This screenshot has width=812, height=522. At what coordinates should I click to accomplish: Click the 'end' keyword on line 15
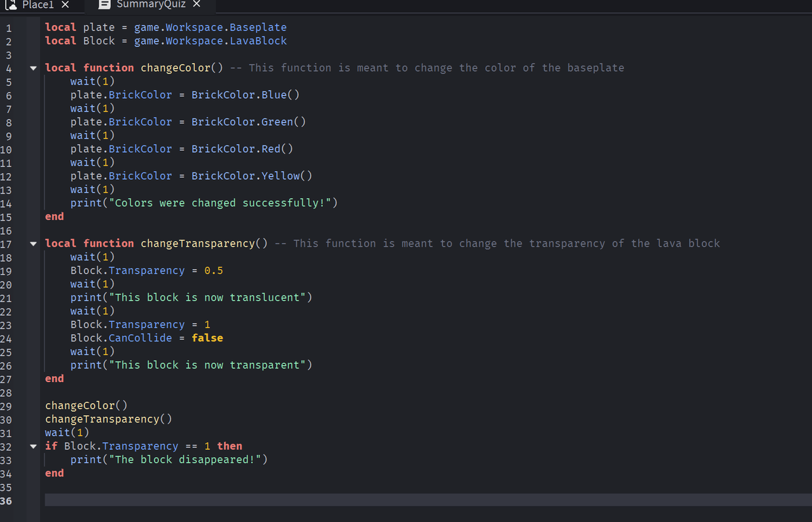point(54,216)
